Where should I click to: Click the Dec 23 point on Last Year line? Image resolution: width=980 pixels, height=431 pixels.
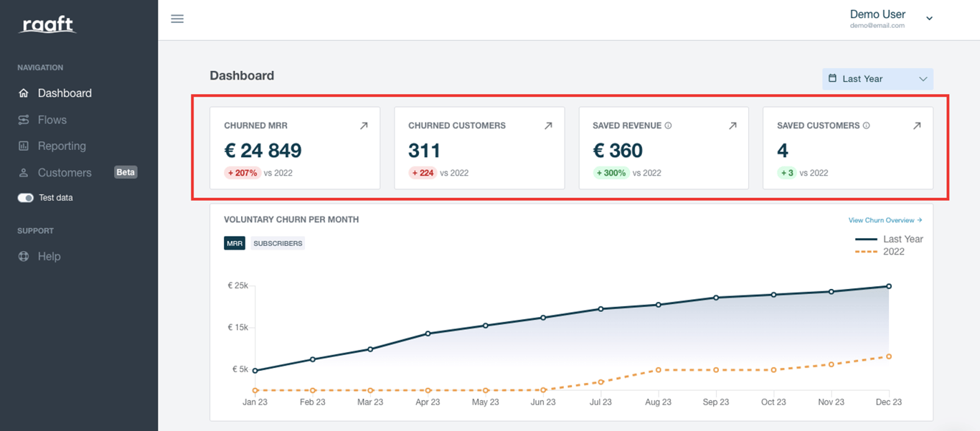[889, 286]
